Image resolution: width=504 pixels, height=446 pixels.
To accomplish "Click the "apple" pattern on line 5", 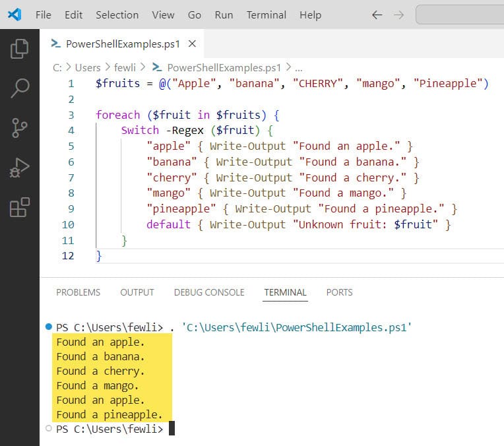I will [x=168, y=146].
